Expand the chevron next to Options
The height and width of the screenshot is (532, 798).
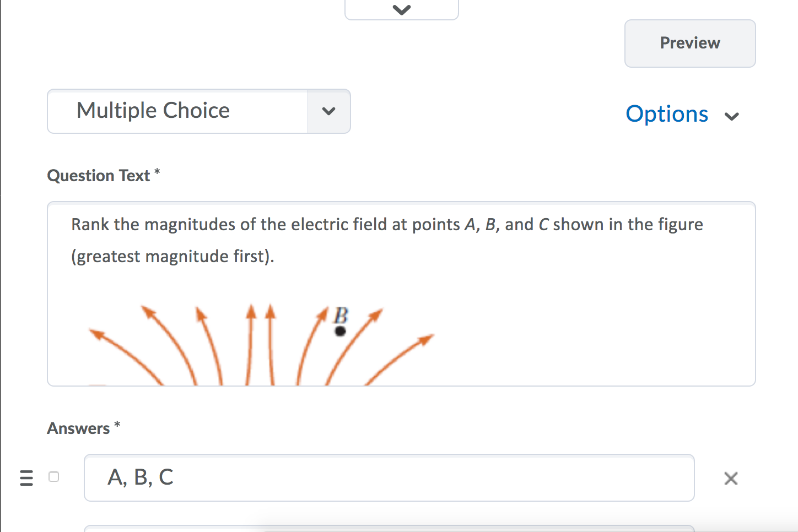point(732,116)
